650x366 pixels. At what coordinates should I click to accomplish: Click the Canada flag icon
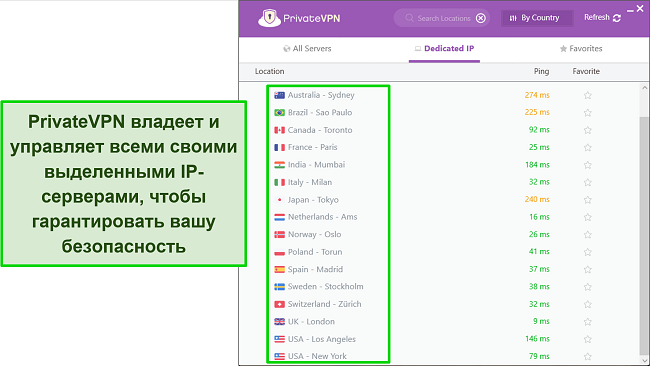tap(279, 130)
